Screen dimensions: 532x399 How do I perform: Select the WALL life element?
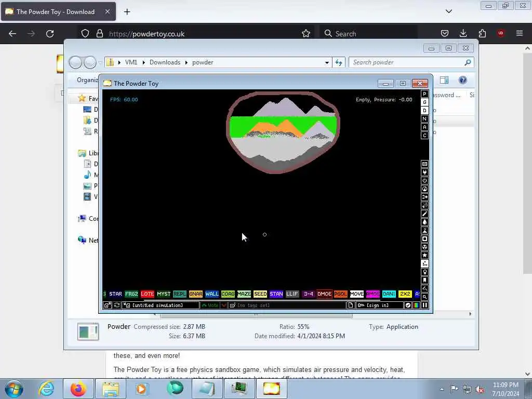click(x=212, y=294)
